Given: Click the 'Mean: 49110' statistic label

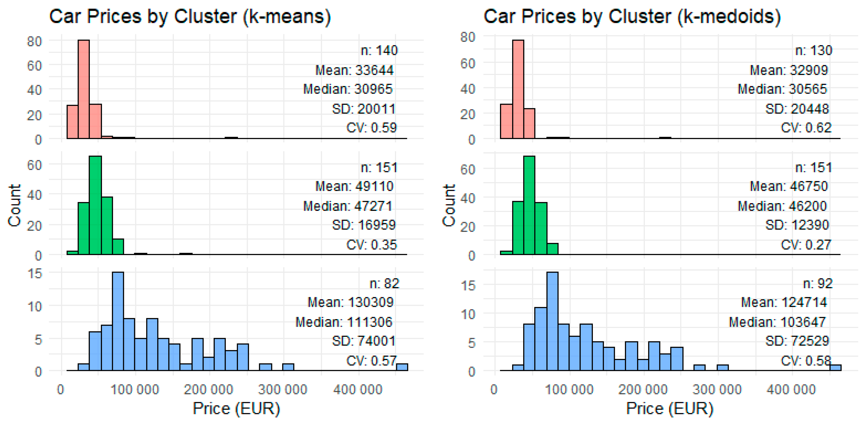Looking at the screenshot, I should point(354,186).
